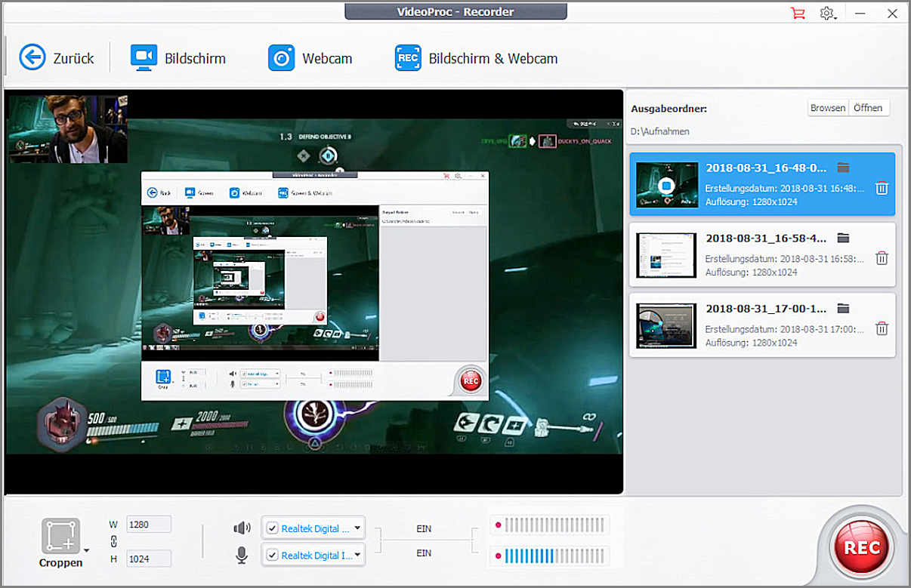Toggle the microphone Realtek Digital checkbox
The width and height of the screenshot is (911, 588).
tap(273, 556)
